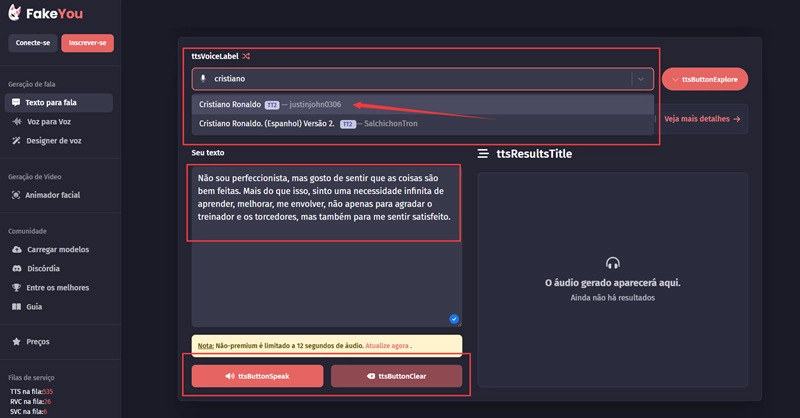
Task: Open Texto para fala in sidebar
Action: coord(59,103)
